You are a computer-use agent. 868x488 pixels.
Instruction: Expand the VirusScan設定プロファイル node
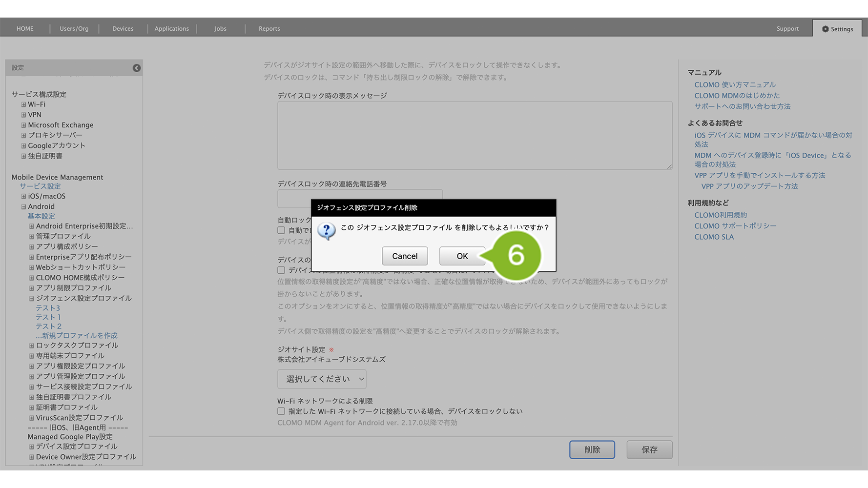(x=31, y=418)
